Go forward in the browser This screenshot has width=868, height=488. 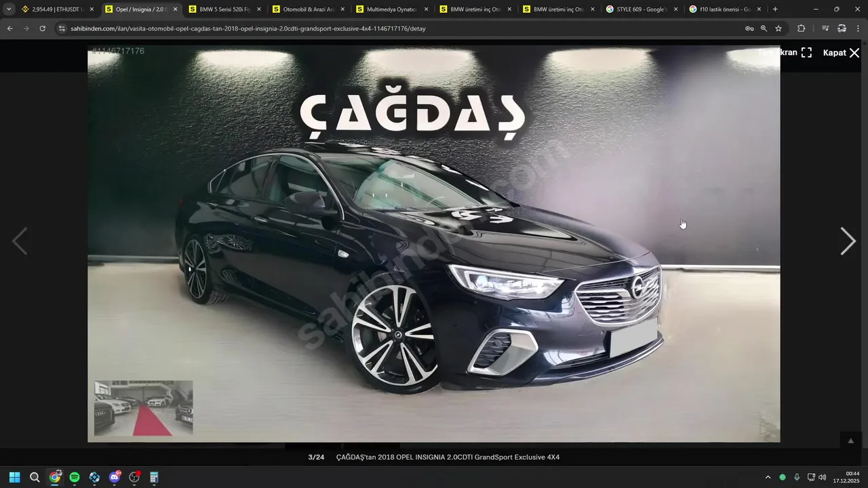pos(26,28)
